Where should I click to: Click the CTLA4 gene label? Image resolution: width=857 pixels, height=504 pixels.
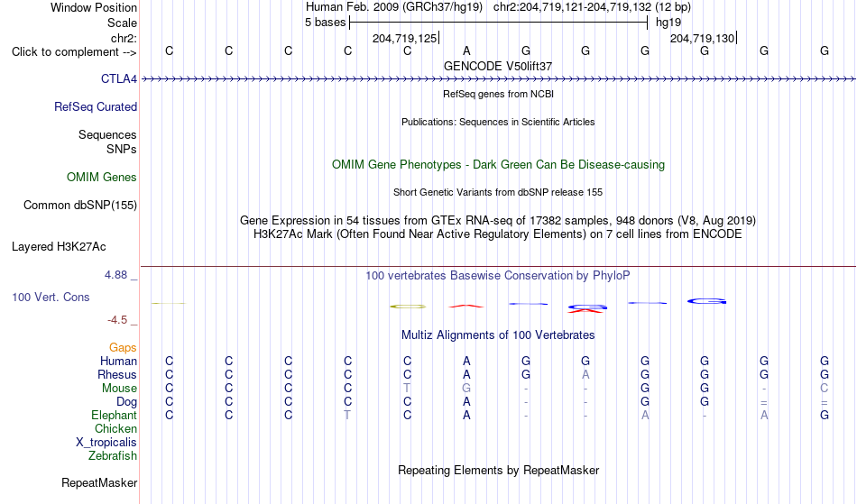[x=118, y=79]
